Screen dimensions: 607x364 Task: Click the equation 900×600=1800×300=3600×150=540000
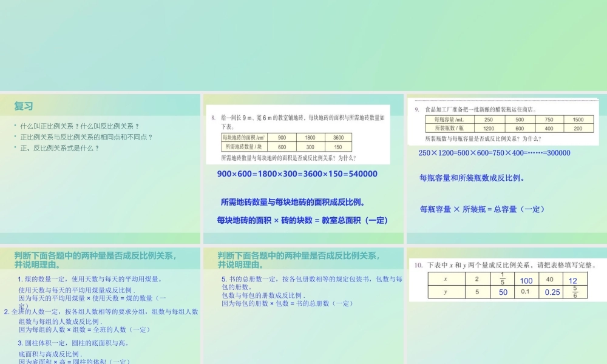(x=297, y=174)
